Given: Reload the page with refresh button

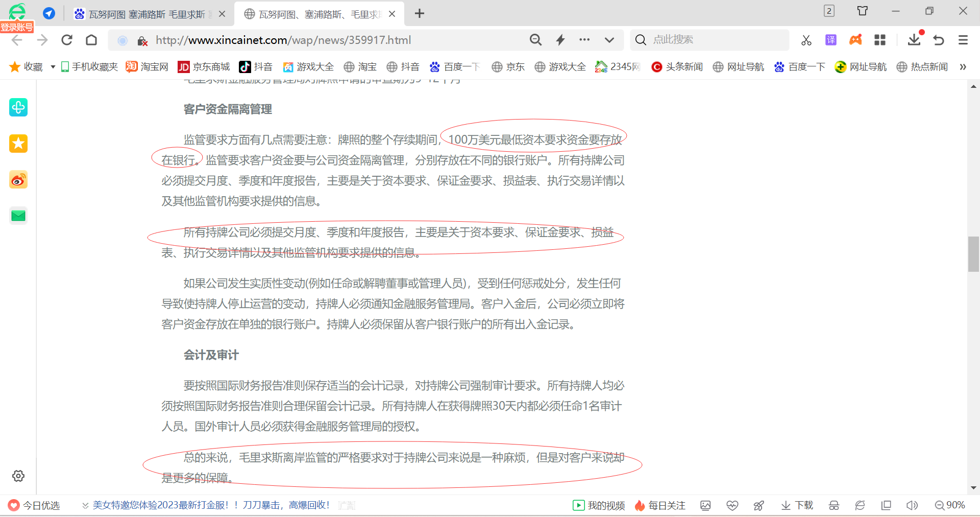Looking at the screenshot, I should pyautogui.click(x=67, y=40).
